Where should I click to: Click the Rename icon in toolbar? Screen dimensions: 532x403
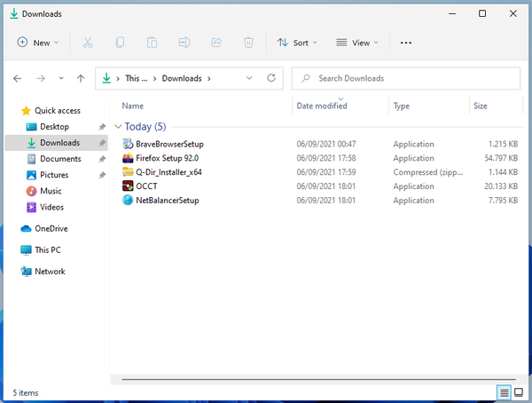tap(184, 43)
